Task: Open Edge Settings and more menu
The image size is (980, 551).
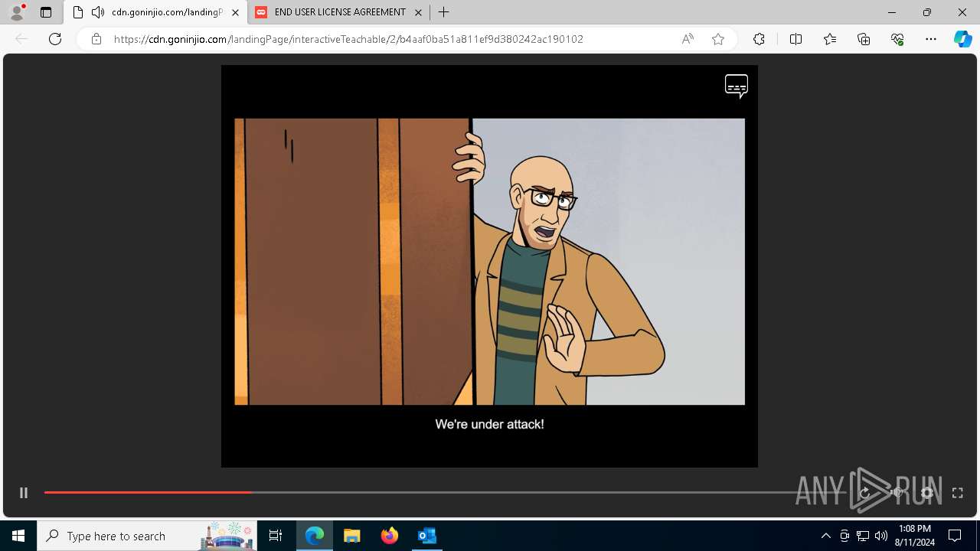Action: click(931, 39)
